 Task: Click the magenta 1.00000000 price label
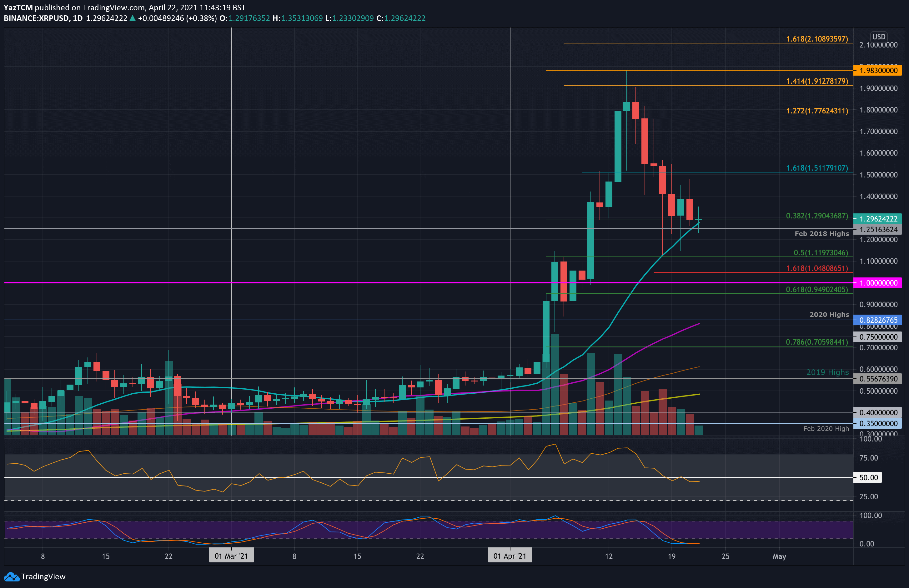(878, 283)
